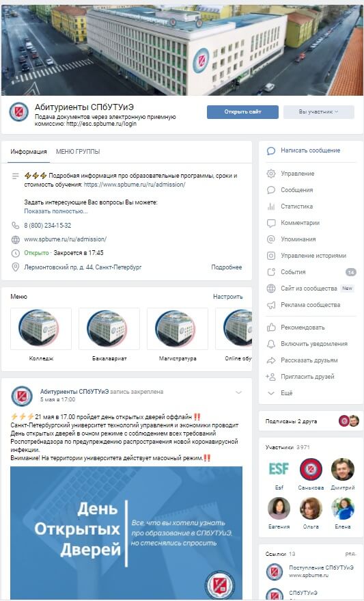Viewport: 364px width, 601px height.
Task: Click the university building cover photo
Action: click(x=182, y=50)
